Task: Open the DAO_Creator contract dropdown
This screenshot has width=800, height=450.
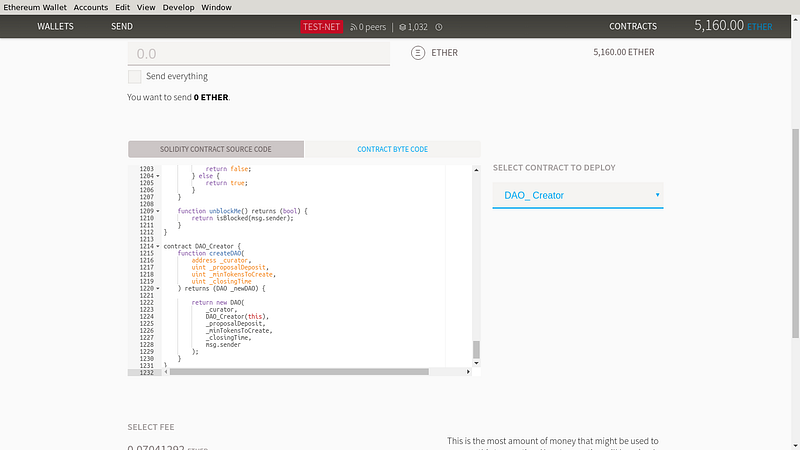Action: [x=578, y=195]
